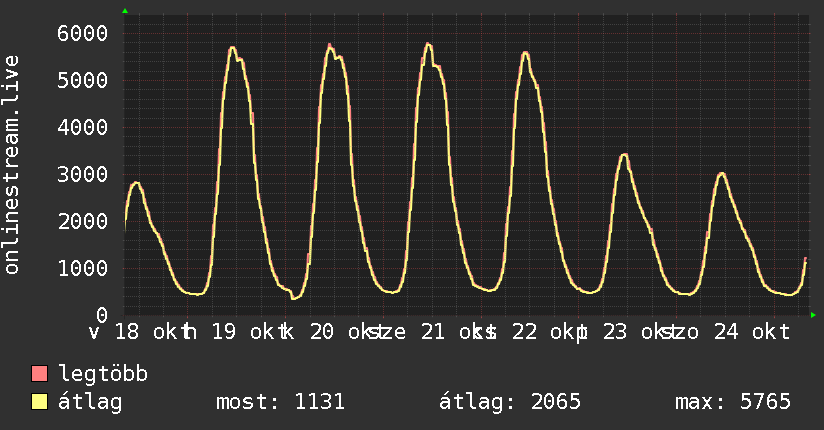Click the 18 okt date label
The height and width of the screenshot is (430, 824).
pos(147,332)
